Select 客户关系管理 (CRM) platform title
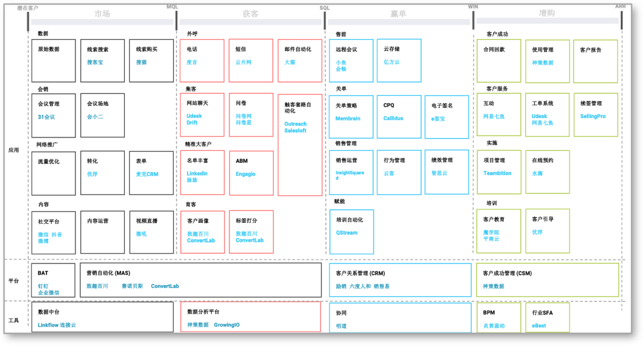The height and width of the screenshot is (346, 644). point(360,273)
